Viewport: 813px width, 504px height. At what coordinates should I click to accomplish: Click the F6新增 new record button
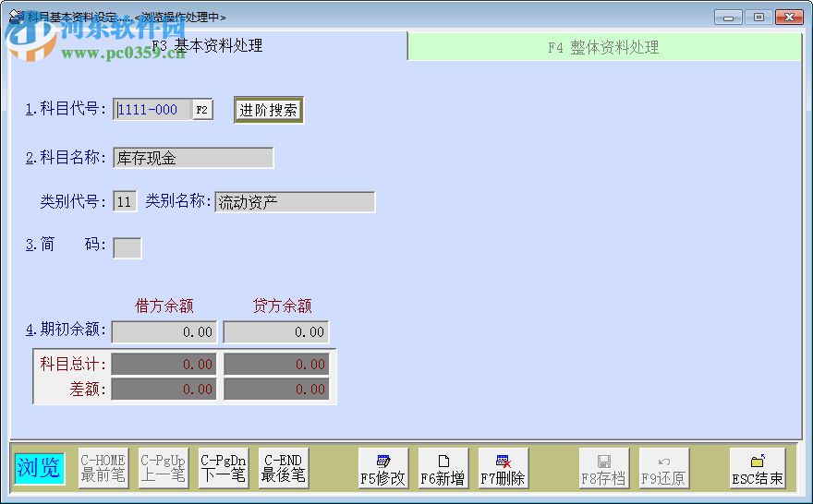tap(443, 468)
